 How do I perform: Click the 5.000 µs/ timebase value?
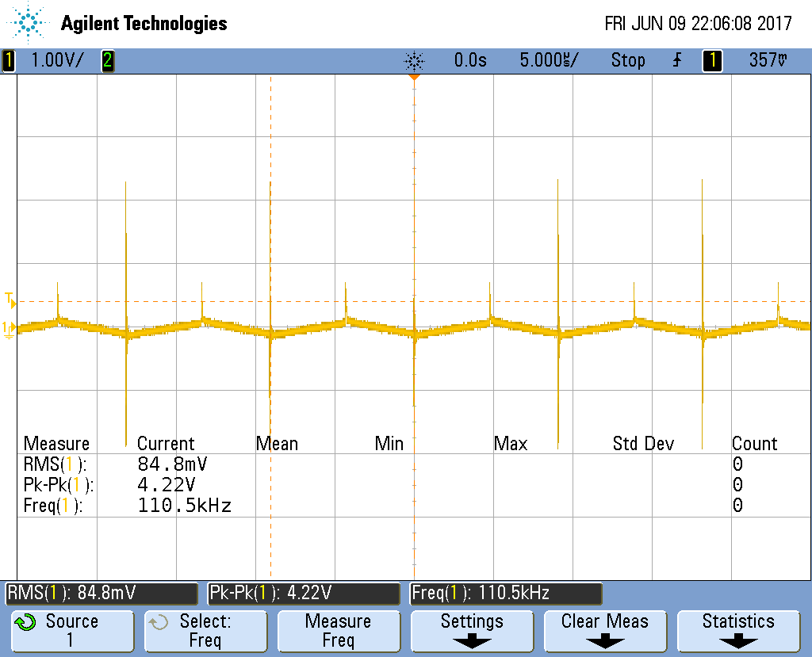pos(549,60)
